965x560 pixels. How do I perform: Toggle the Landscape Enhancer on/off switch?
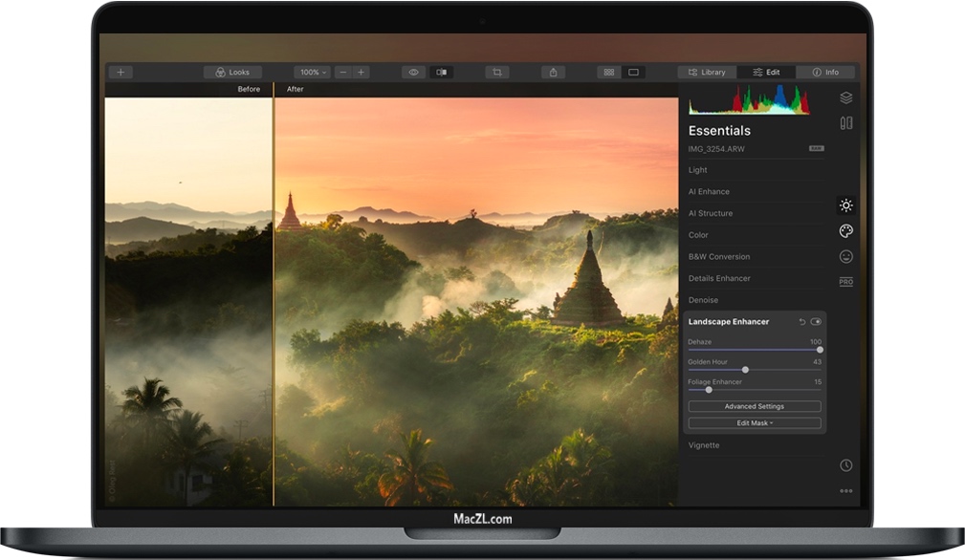[x=816, y=322]
